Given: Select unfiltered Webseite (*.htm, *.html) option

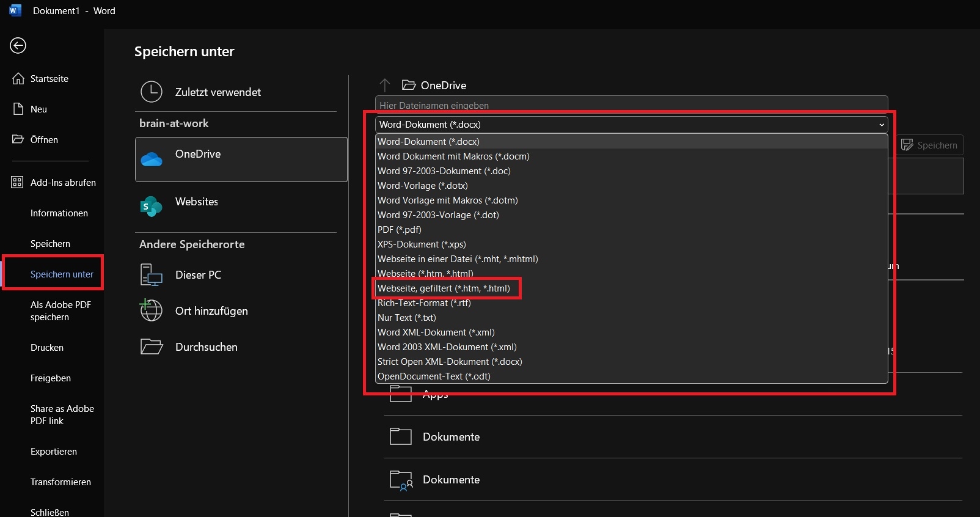Looking at the screenshot, I should coord(631,273).
